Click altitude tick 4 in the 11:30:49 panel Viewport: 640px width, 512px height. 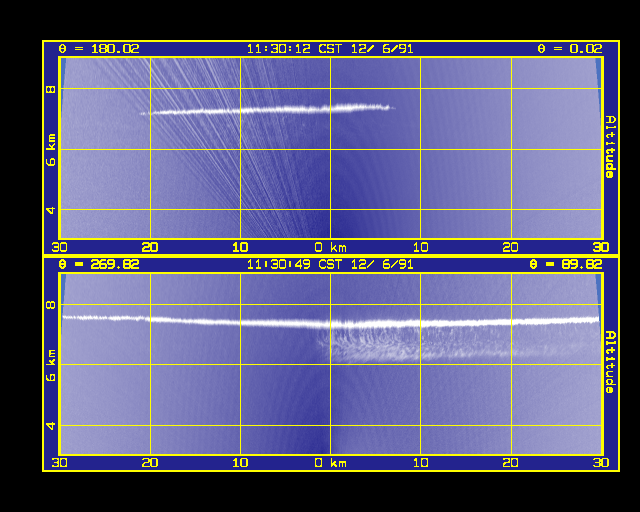(51, 426)
